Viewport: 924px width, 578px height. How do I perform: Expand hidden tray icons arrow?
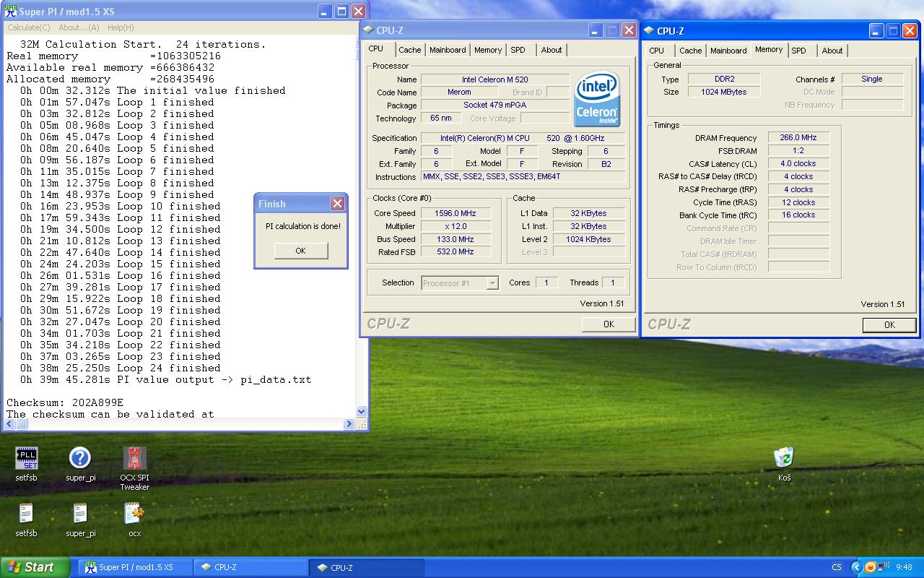pos(857,567)
